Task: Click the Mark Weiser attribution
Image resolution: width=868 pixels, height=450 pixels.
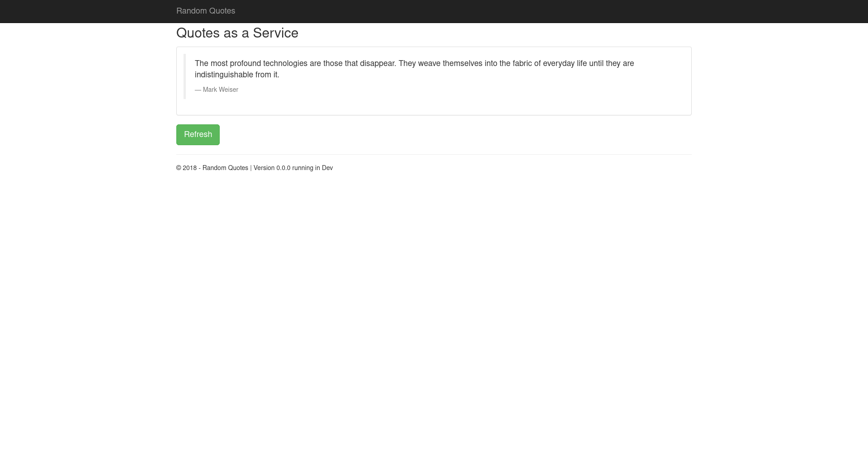Action: click(217, 90)
